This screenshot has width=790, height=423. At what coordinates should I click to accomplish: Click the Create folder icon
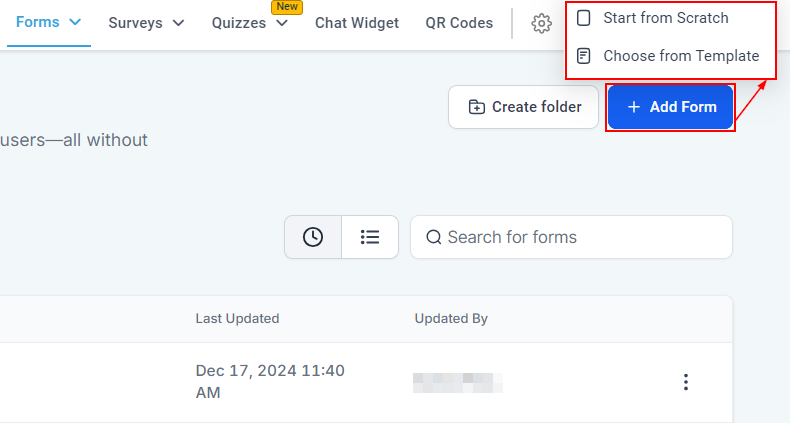(476, 107)
